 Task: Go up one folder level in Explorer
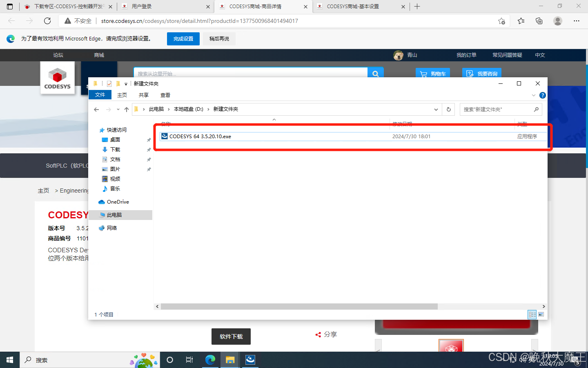(x=127, y=109)
